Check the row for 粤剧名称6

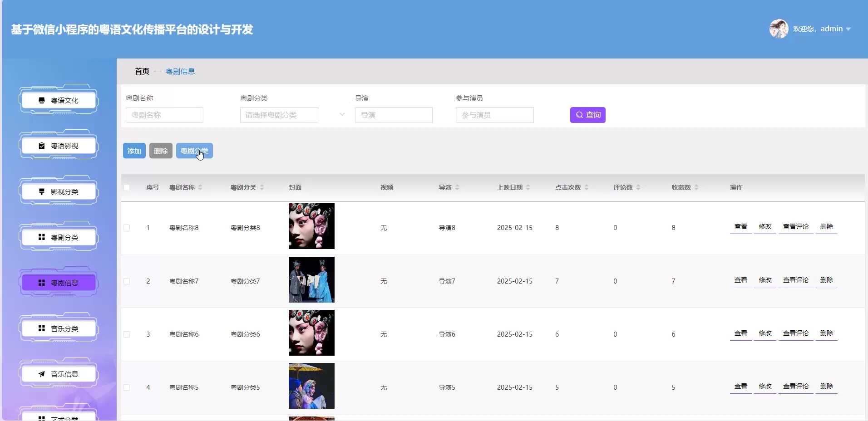(x=127, y=334)
